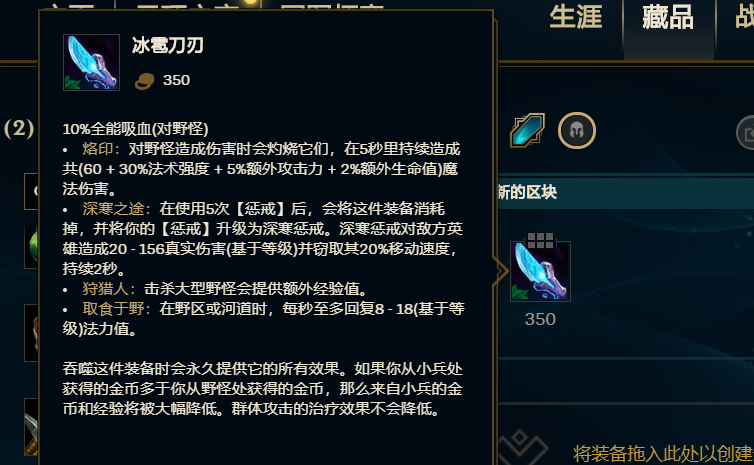
Task: Click the partially visible export icon
Action: (745, 133)
